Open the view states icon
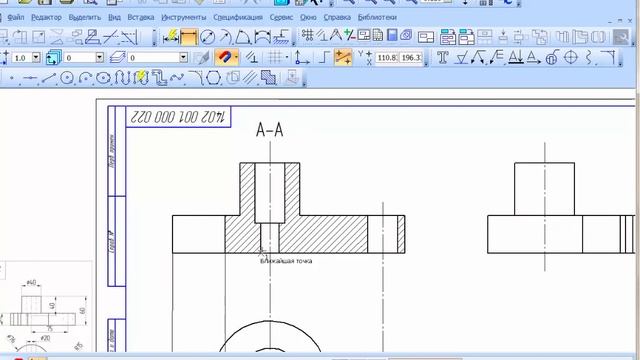The height and width of the screenshot is (360, 640). click(x=53, y=58)
